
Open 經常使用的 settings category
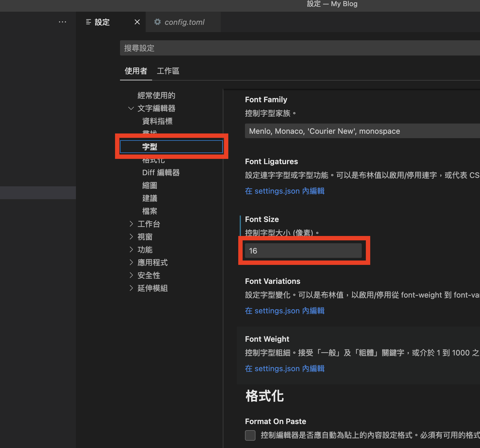pos(156,95)
